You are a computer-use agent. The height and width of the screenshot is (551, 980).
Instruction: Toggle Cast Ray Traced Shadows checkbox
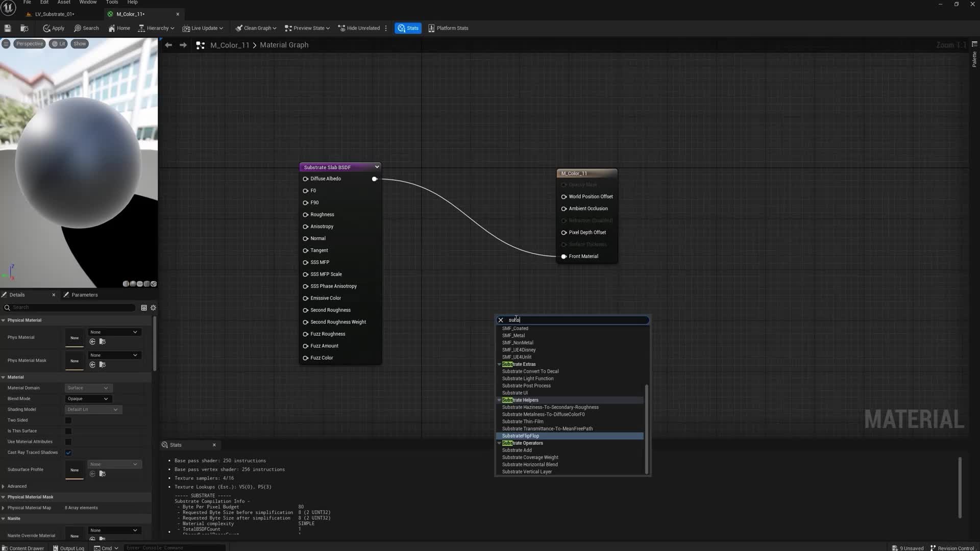tap(68, 453)
